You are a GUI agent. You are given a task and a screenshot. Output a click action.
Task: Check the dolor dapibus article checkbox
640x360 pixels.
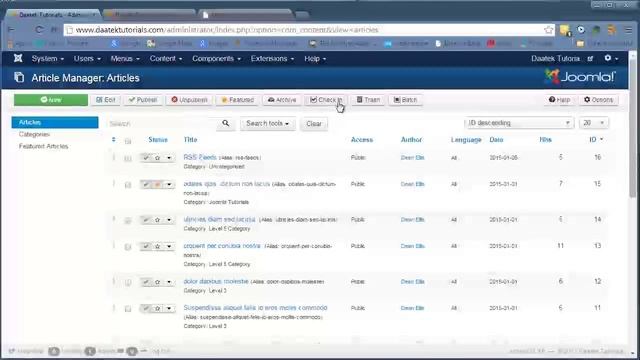128,282
